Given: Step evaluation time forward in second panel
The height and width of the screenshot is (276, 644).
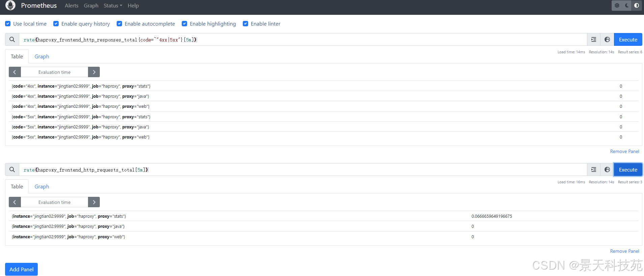Looking at the screenshot, I should pyautogui.click(x=94, y=202).
